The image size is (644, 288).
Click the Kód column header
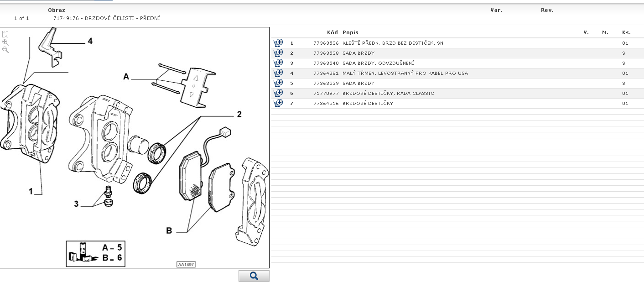click(332, 32)
